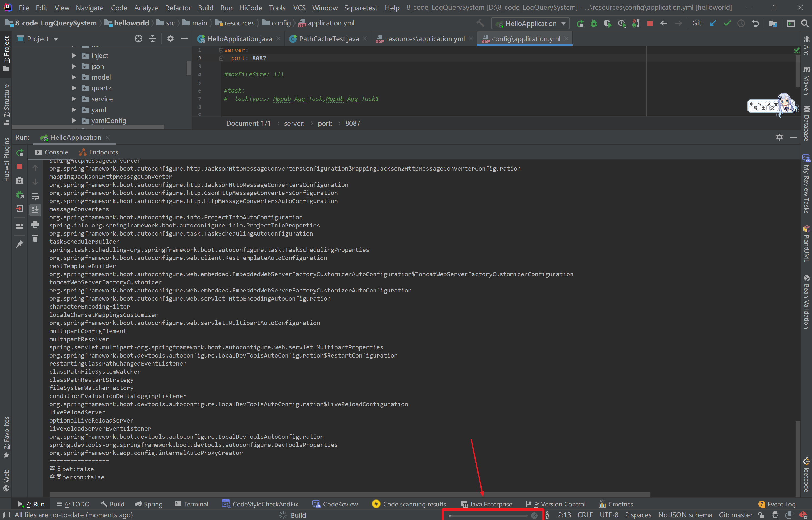Rerun HelloApplication in Run panel
Image resolution: width=812 pixels, height=520 pixels.
(x=19, y=153)
